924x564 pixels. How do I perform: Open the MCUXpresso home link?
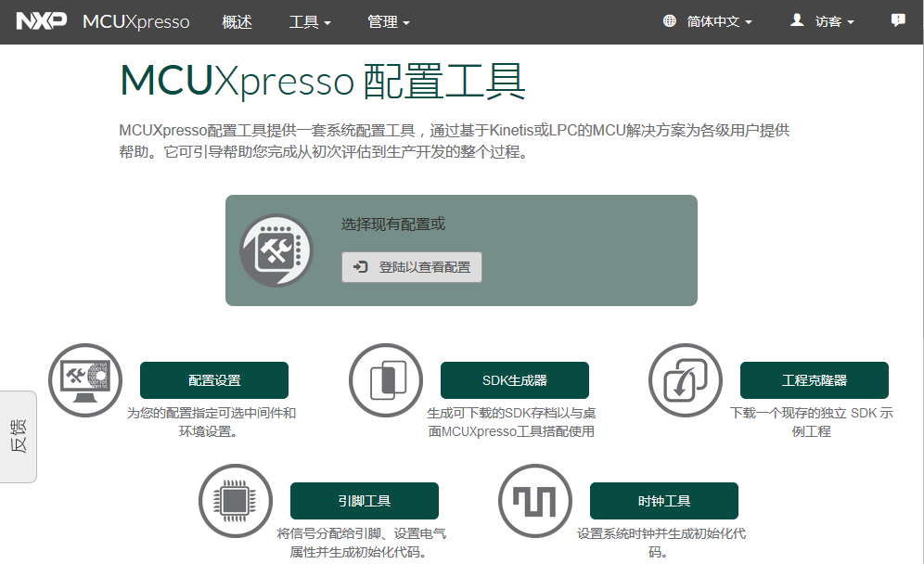(x=136, y=22)
